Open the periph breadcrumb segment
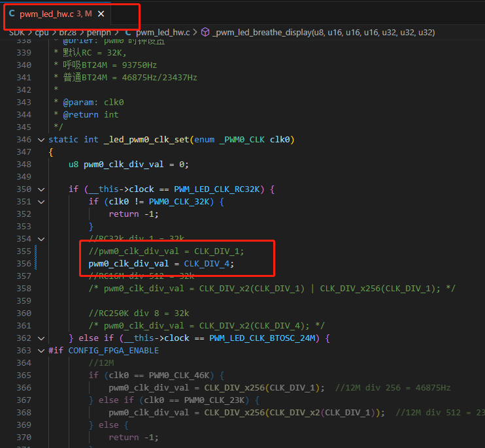Viewport: 485px width, 448px height. [x=98, y=33]
